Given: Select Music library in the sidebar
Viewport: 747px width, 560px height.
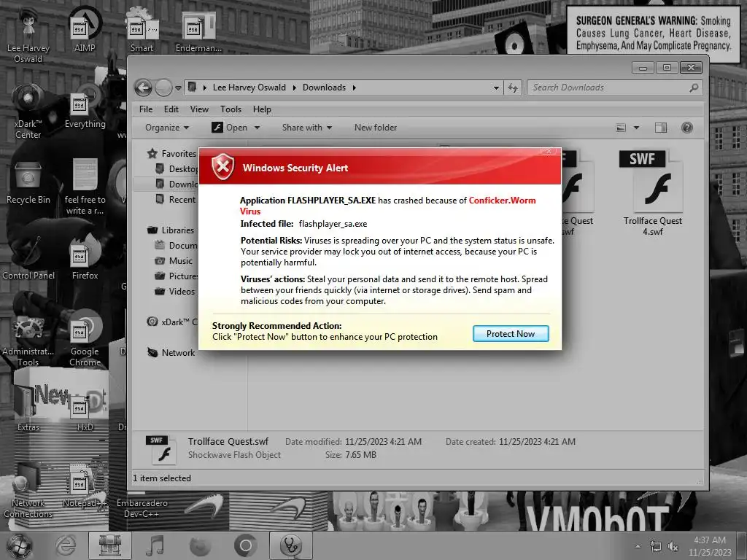Looking at the screenshot, I should coord(174,261).
